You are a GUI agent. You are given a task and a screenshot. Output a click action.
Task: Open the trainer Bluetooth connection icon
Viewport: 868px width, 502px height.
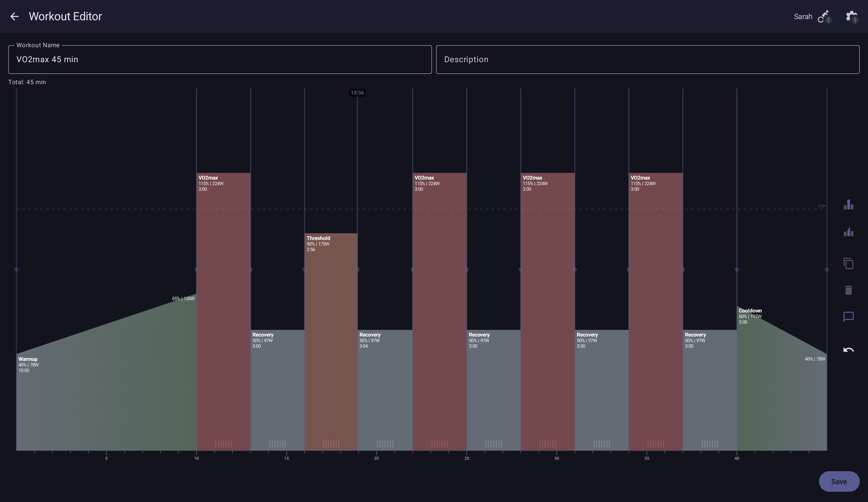pyautogui.click(x=825, y=16)
